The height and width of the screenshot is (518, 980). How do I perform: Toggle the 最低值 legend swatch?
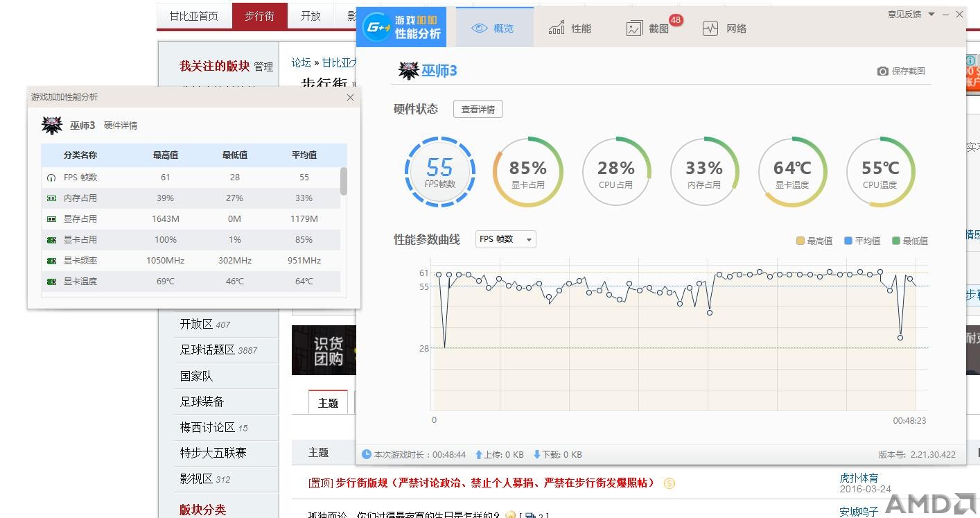(x=896, y=241)
